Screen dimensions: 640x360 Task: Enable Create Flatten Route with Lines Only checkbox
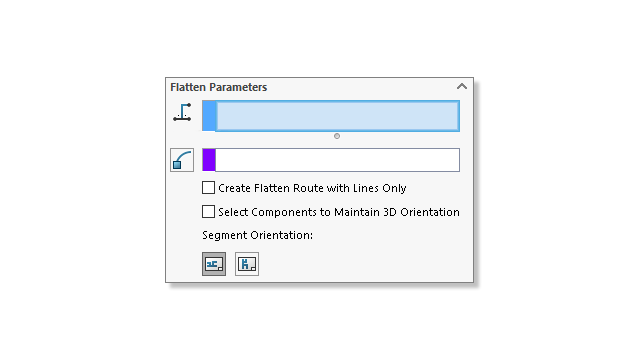[x=209, y=188]
